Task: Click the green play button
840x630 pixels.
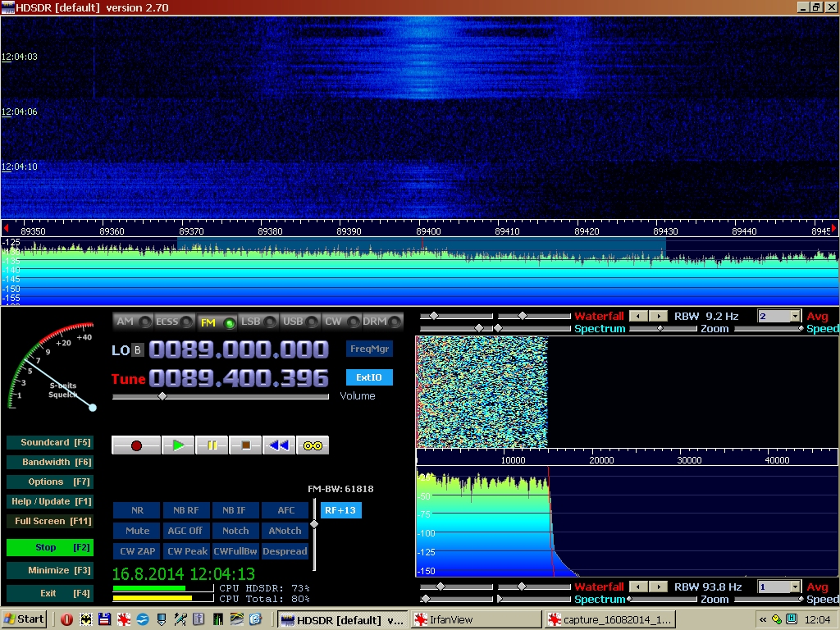Action: 178,445
